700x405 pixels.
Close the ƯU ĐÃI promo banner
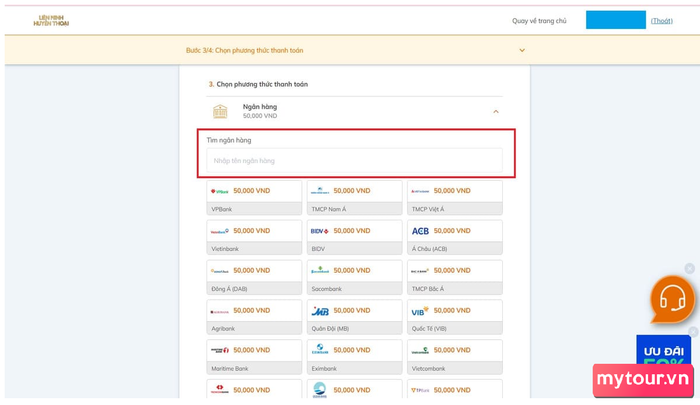pyautogui.click(x=693, y=331)
